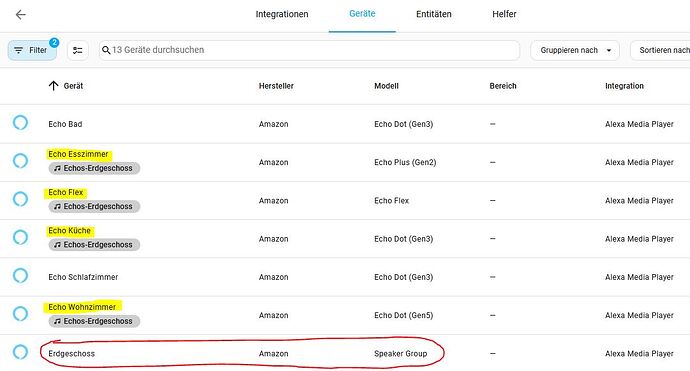Sort by the Integration column header

[x=624, y=86]
